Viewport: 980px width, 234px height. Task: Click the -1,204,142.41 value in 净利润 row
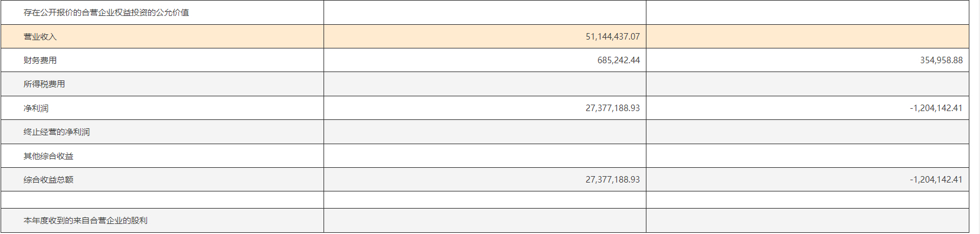tap(936, 108)
